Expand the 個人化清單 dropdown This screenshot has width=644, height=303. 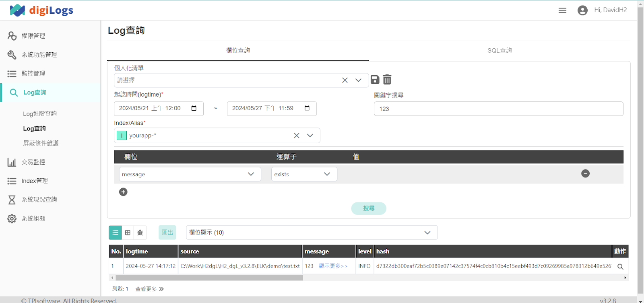[x=358, y=80]
